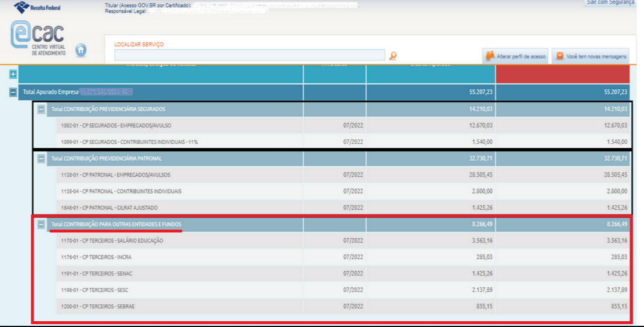Click Total Contribuição para Outras Entidades e Fundos label
The height and width of the screenshot is (327, 644).
pyautogui.click(x=117, y=224)
